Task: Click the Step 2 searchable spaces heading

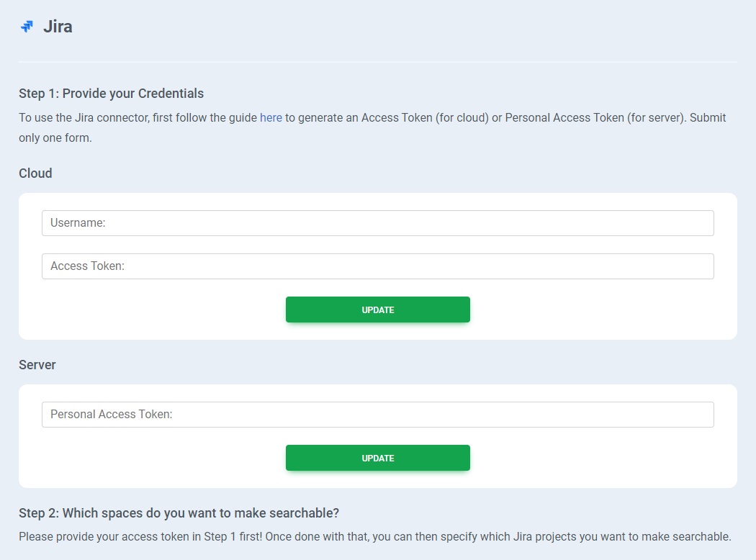Action: tap(179, 513)
